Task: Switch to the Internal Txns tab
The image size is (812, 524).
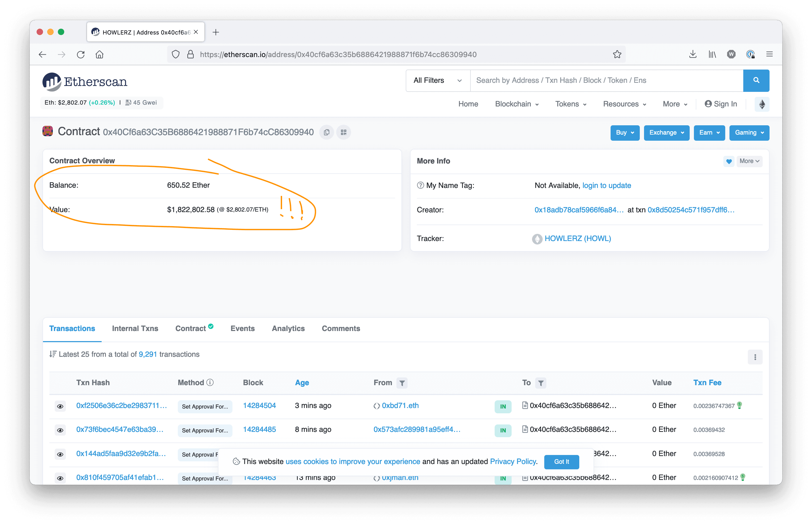Action: coord(135,328)
